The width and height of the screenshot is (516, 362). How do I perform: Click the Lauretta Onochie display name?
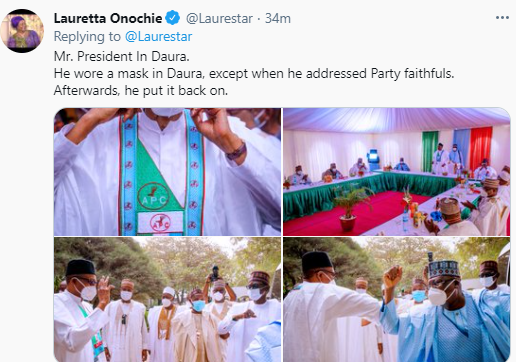tap(108, 18)
